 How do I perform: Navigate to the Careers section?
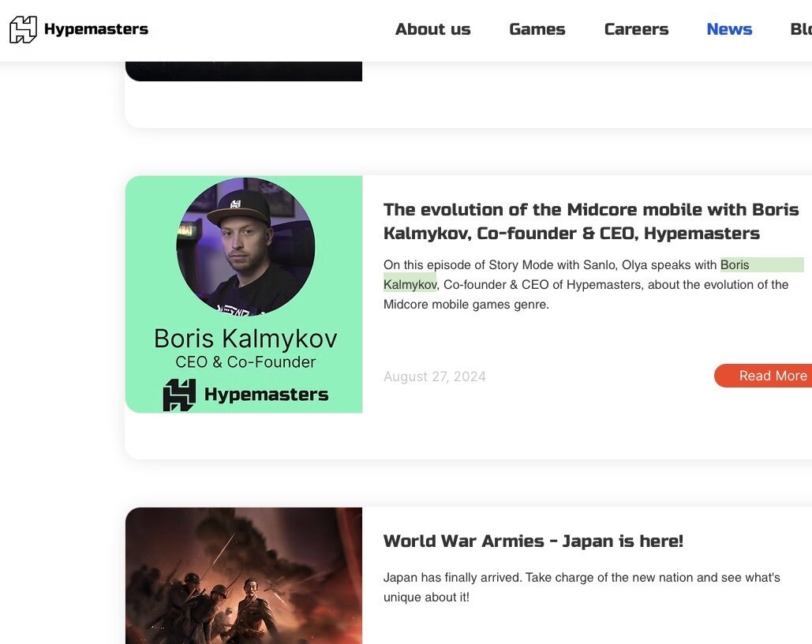coord(637,29)
